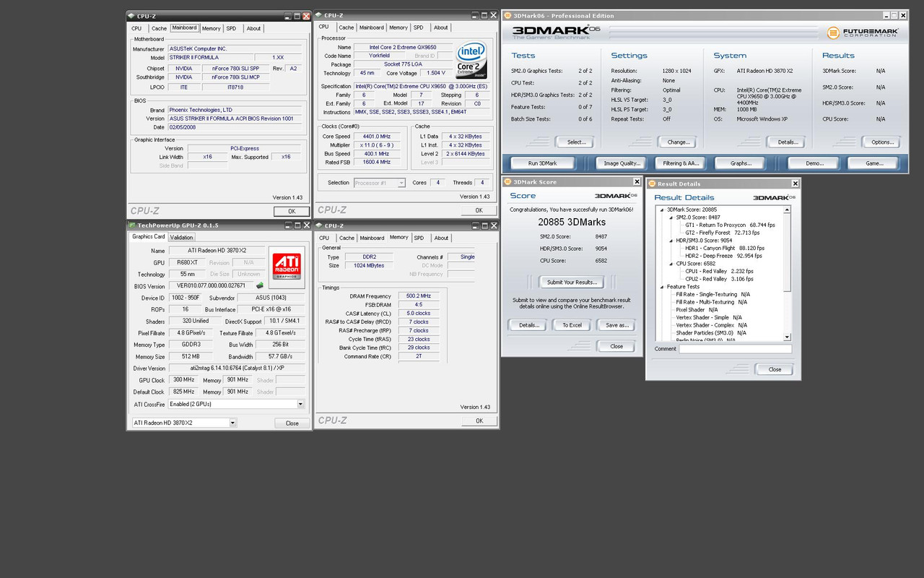Click OK in the CPU-Z Processor window
This screenshot has height=578, width=924.
[479, 210]
